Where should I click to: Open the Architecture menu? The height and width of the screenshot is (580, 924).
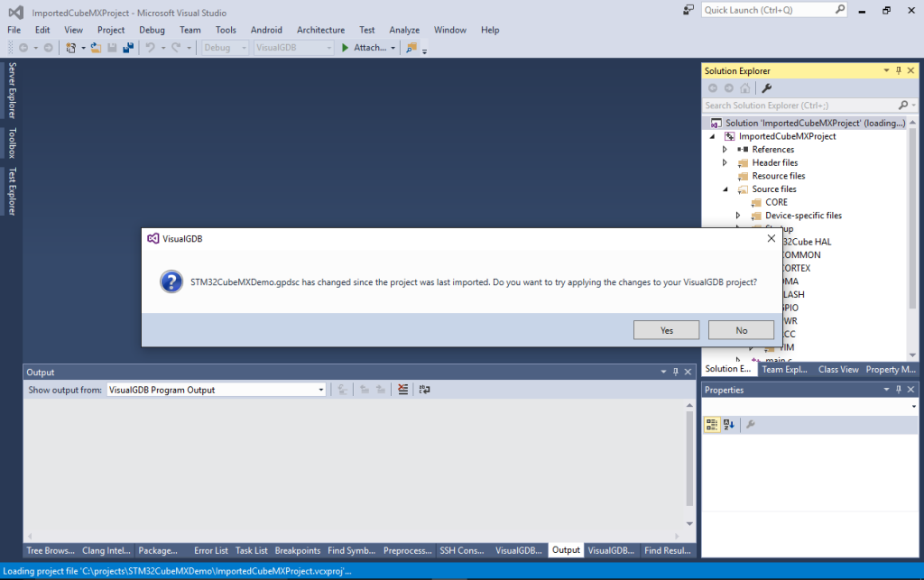tap(320, 30)
